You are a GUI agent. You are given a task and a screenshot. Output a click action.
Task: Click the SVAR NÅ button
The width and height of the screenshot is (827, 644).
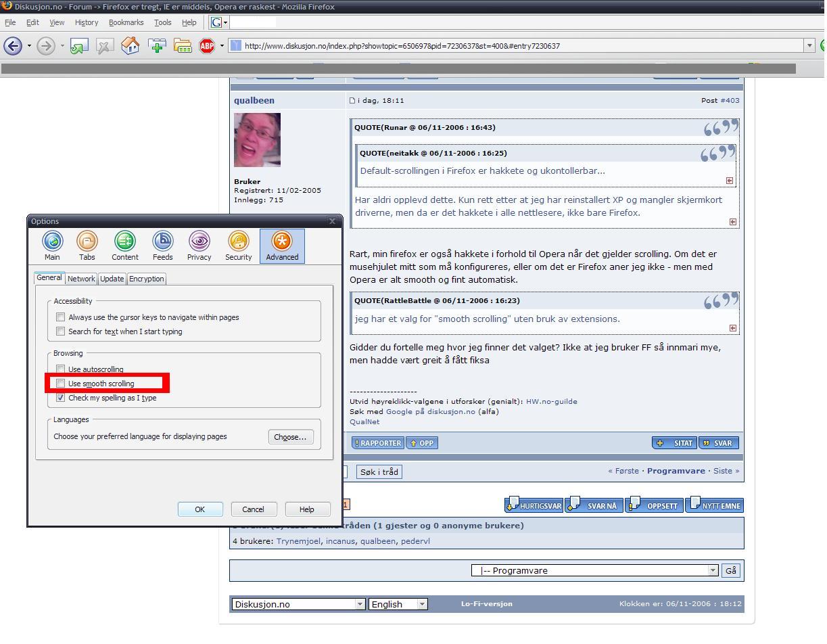tap(594, 505)
